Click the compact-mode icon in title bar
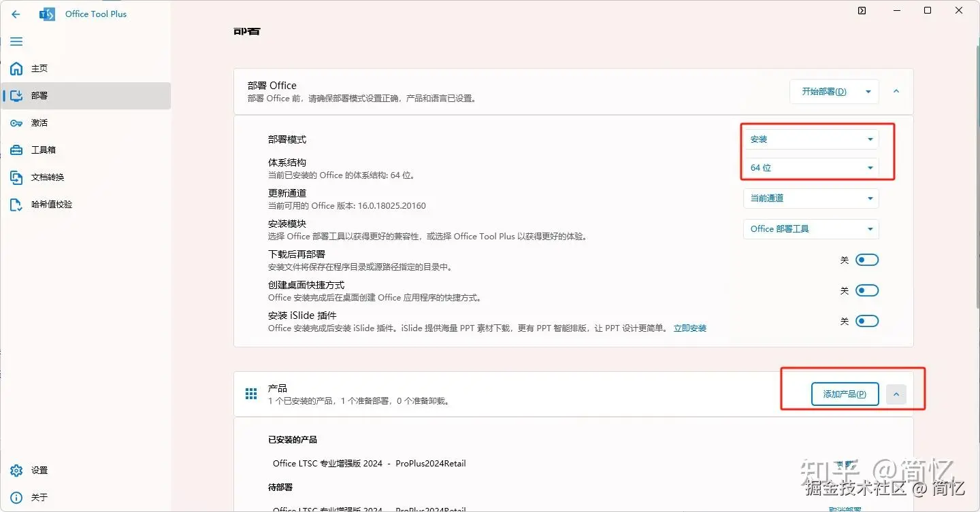This screenshot has width=980, height=512. [x=862, y=11]
